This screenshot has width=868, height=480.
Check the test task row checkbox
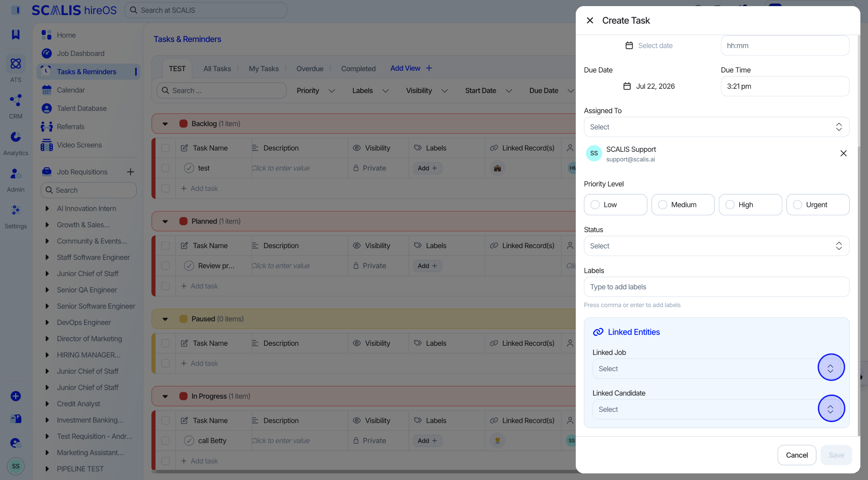click(x=165, y=168)
